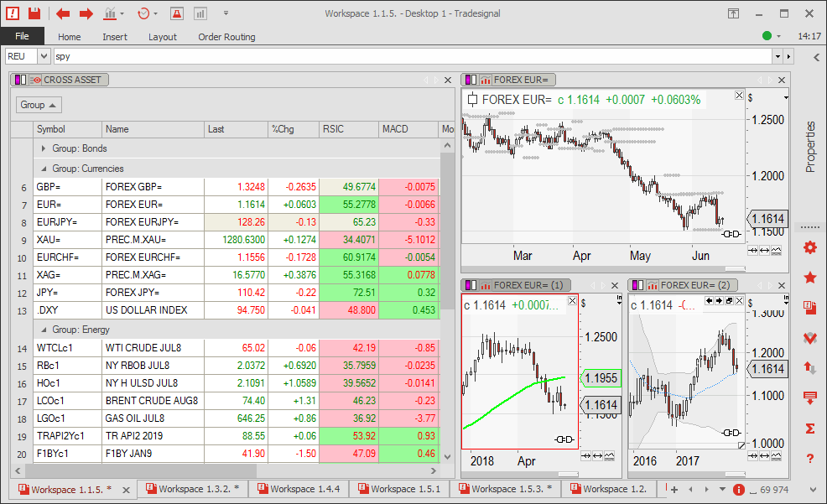Collapse the Group: Energy row

coord(44,330)
